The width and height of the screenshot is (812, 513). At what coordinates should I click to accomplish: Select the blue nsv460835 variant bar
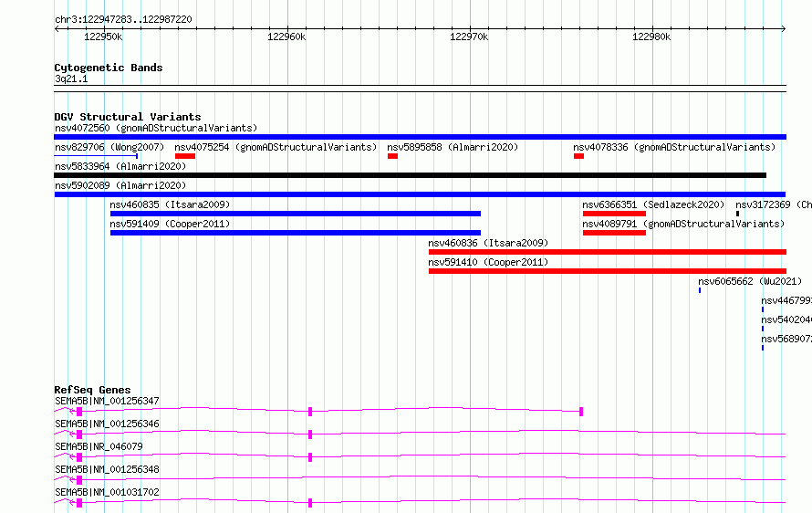click(296, 214)
